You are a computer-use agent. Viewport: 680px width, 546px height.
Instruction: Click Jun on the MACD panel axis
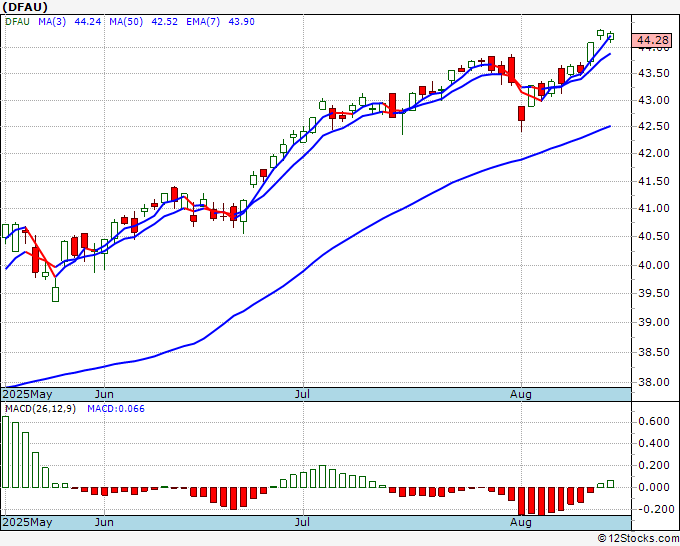[x=104, y=522]
